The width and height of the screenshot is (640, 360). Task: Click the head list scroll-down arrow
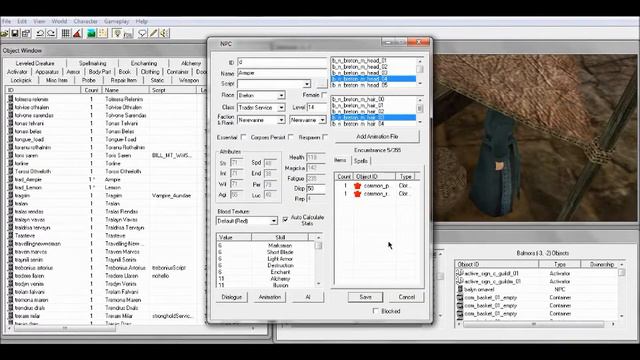pos(420,84)
